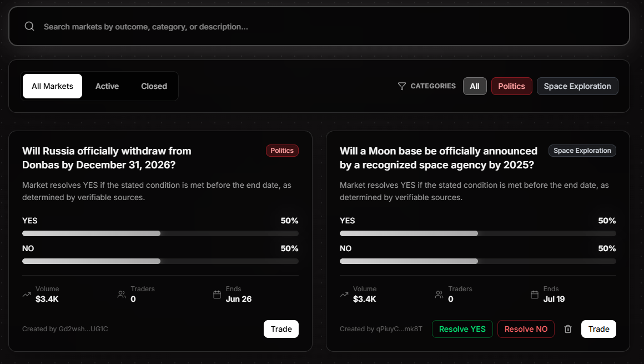Click the YES progress bar on Moon base market
Viewport: 644px width, 364px height.
click(477, 233)
